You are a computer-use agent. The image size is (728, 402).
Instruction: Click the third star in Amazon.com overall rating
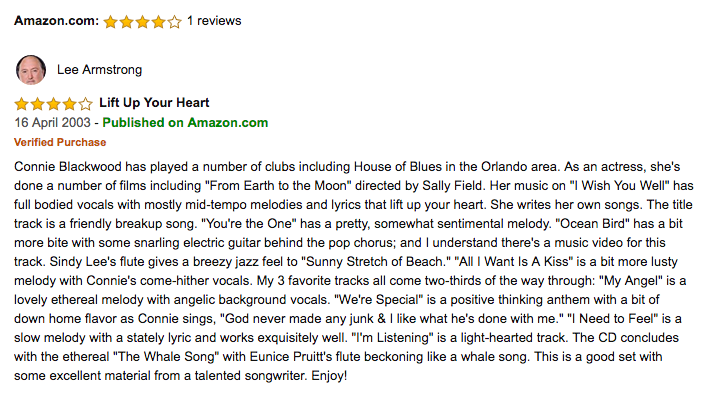click(x=143, y=22)
